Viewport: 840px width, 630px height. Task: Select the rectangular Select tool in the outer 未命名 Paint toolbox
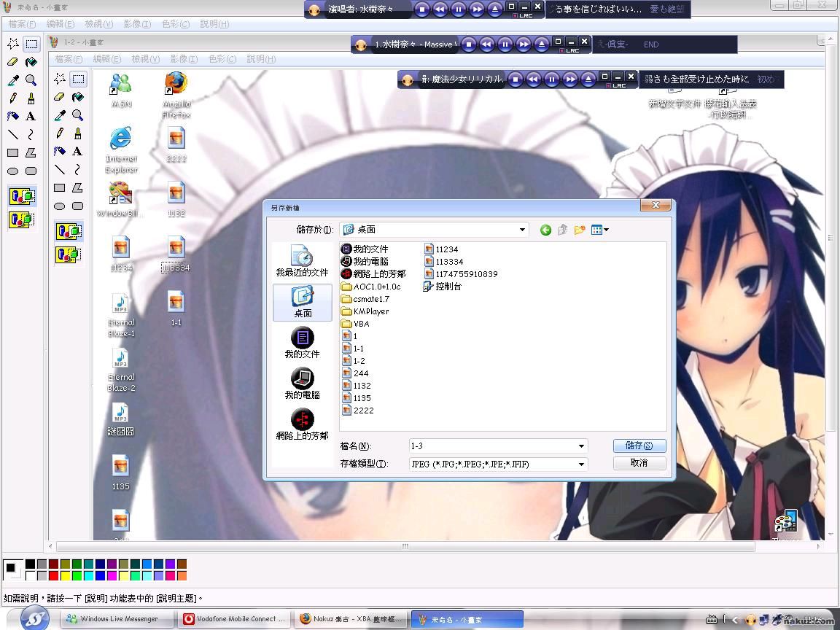(31, 44)
